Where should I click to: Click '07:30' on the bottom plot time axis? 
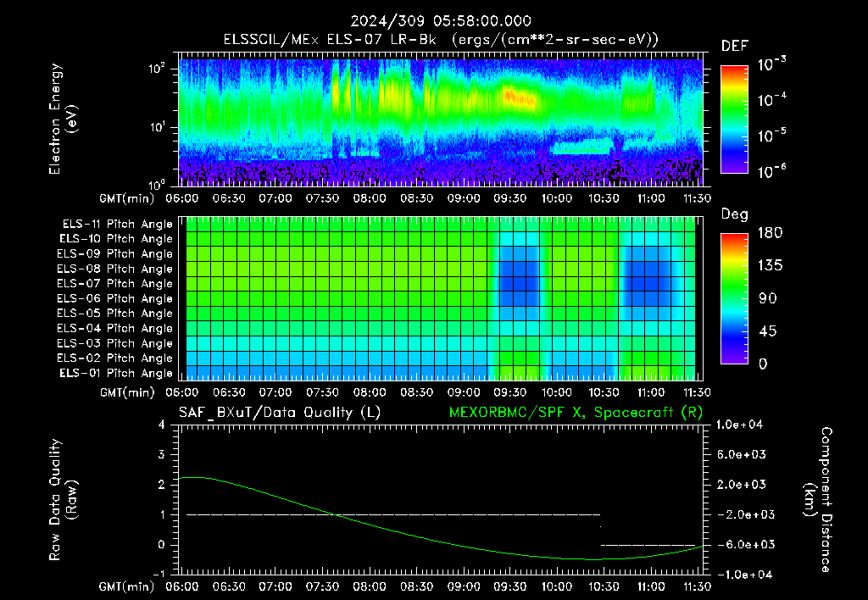coord(322,586)
